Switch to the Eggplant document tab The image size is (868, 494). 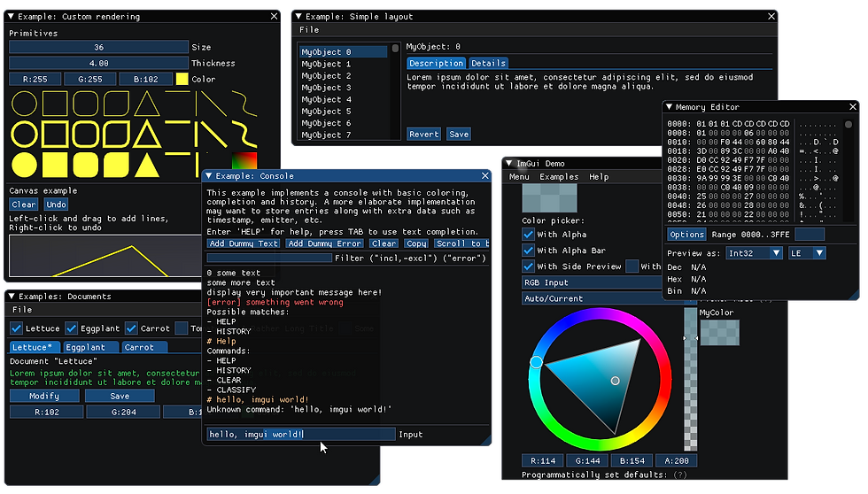pyautogui.click(x=89, y=347)
